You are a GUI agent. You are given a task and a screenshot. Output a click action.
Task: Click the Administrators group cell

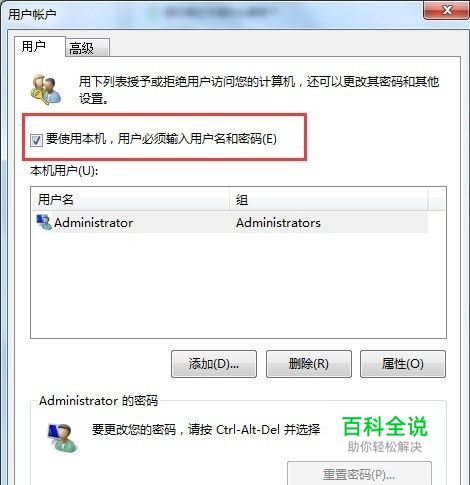pos(278,223)
